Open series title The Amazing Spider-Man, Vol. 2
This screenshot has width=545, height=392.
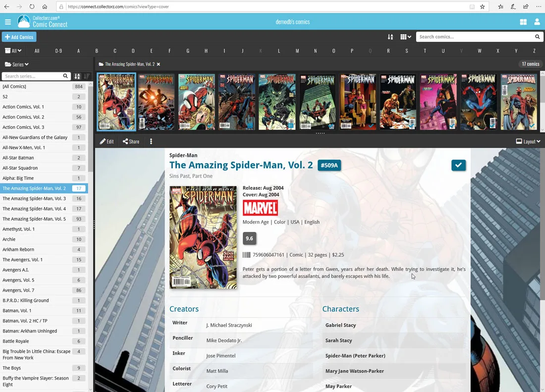tap(241, 165)
